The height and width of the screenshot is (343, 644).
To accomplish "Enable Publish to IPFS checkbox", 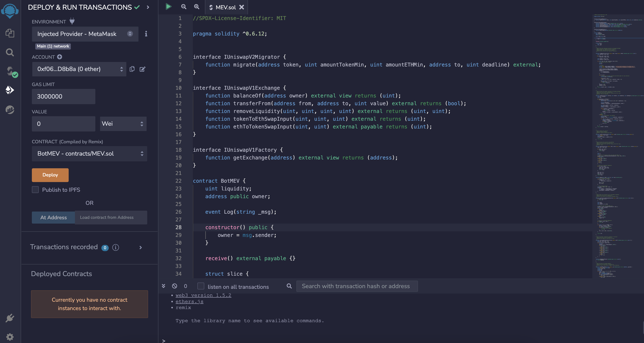I will tap(36, 190).
